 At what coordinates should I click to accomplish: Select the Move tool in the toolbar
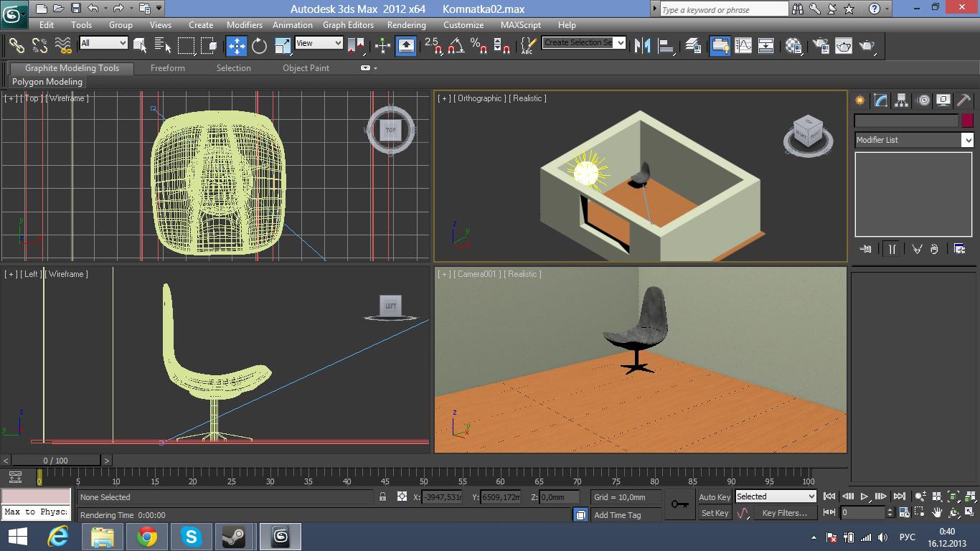pos(236,46)
